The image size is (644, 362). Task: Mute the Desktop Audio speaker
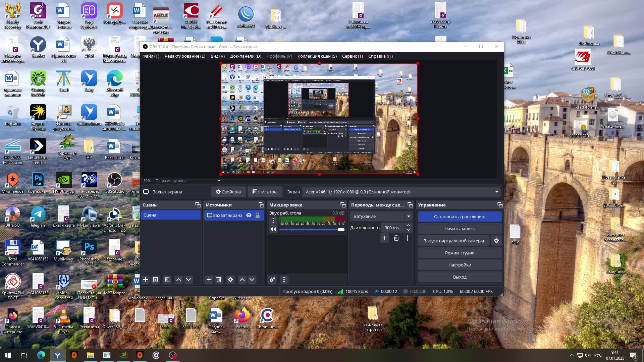click(273, 230)
